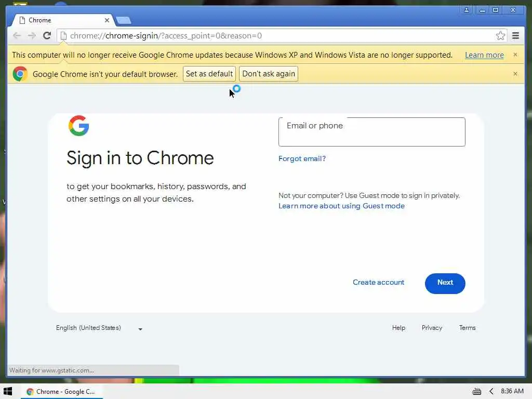Screen dimensions: 532x399
Task: Click the Google G logo
Action: [79, 126]
